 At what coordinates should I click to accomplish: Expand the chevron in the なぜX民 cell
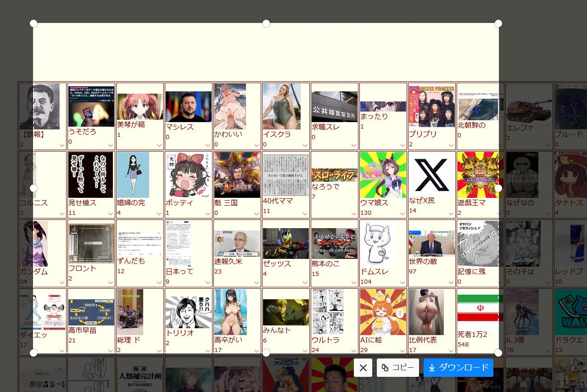pos(451,213)
